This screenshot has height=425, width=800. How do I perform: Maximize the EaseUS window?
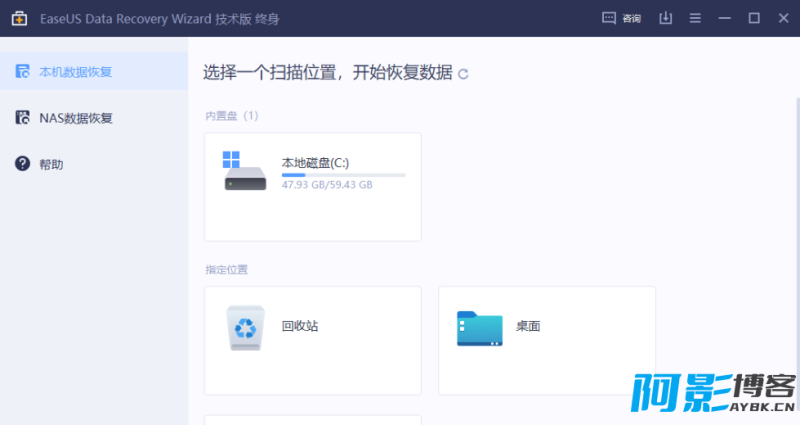coord(754,18)
